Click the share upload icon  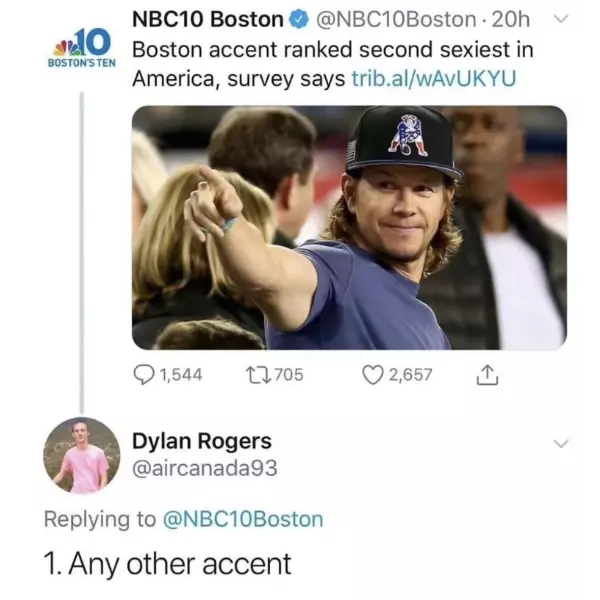484,375
